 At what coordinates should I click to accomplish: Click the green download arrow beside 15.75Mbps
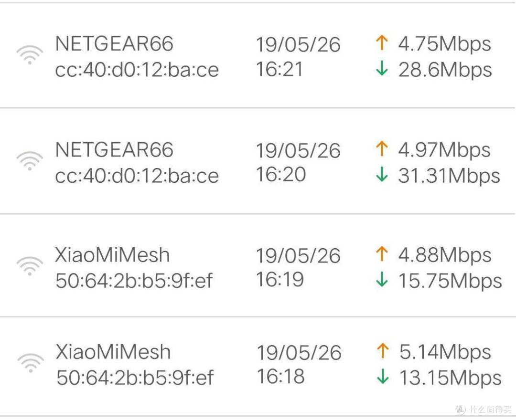(381, 280)
